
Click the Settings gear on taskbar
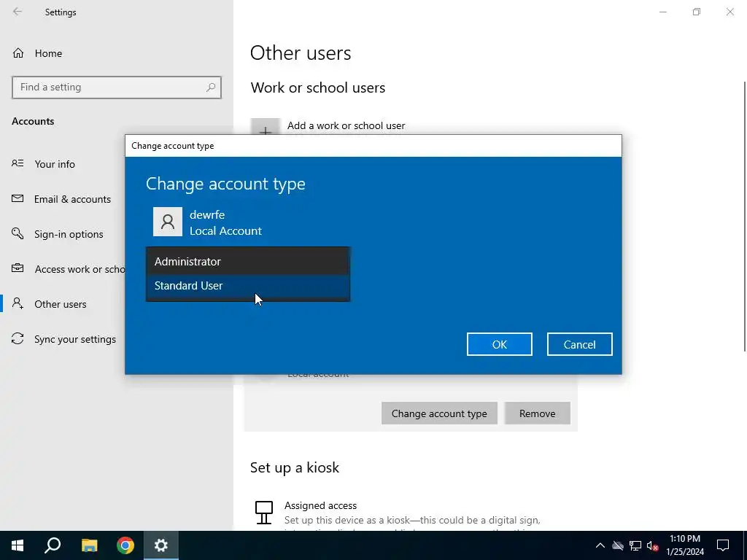pos(161,545)
